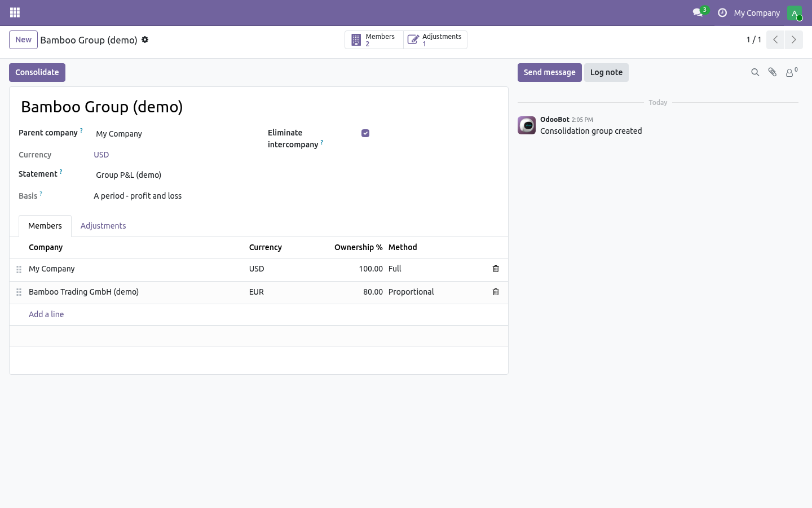Attach files with the paperclip icon
Screen dimensions: 812x508
(x=773, y=72)
